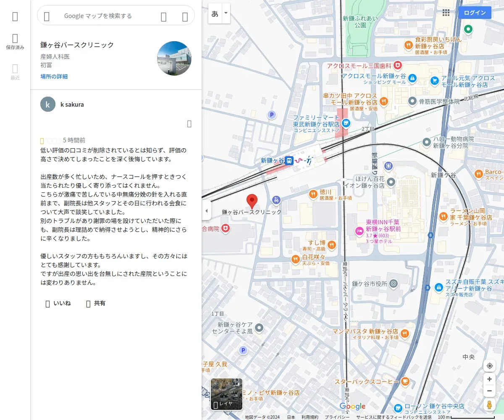Screen dimensions: 504x420
Task: Click the 鎌ヶ谷市役所 city hall marker
Action: point(394,284)
